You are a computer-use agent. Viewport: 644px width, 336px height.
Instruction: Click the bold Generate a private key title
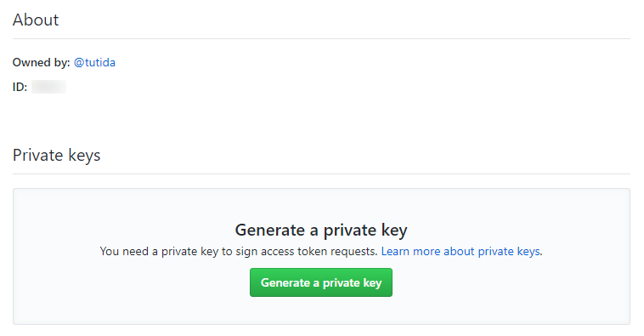coord(321,230)
